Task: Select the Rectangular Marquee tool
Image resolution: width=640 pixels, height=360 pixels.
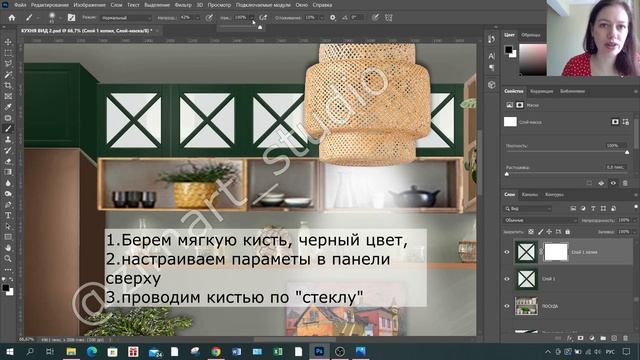Action: pos(8,53)
